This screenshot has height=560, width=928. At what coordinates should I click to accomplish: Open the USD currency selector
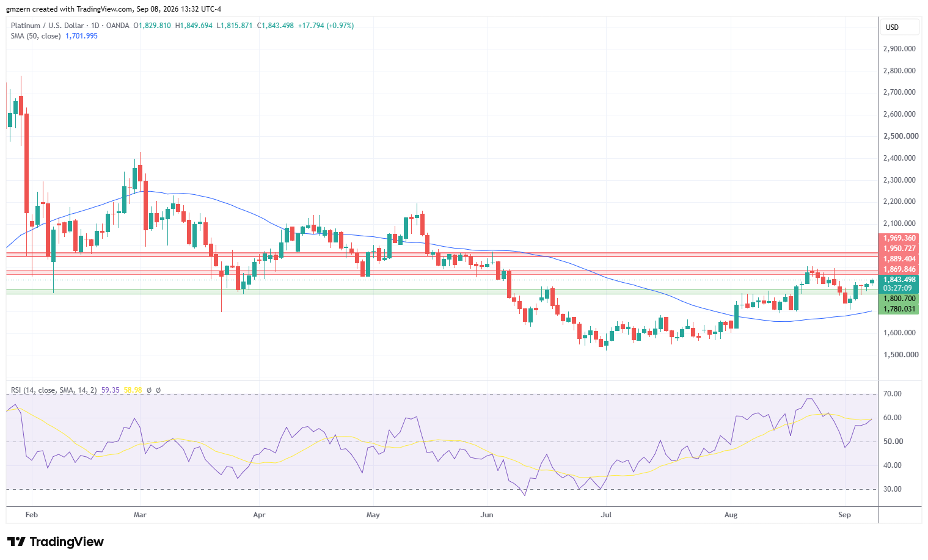pyautogui.click(x=900, y=27)
